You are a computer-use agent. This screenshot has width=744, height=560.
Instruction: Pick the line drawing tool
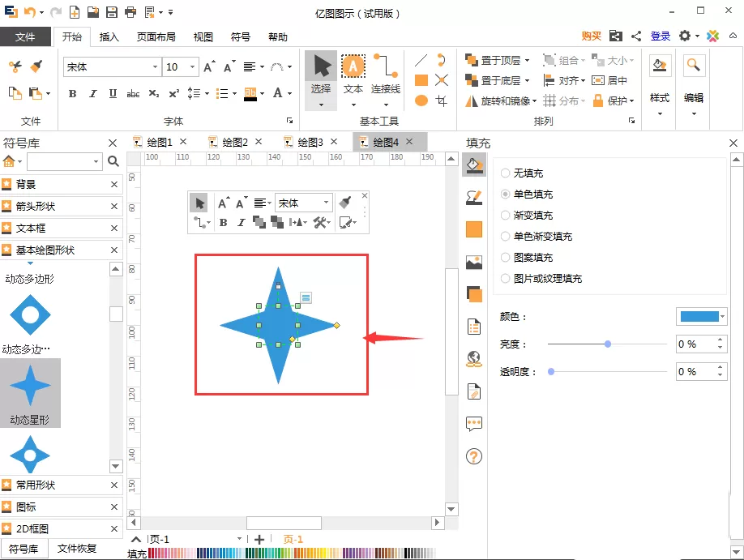421,60
